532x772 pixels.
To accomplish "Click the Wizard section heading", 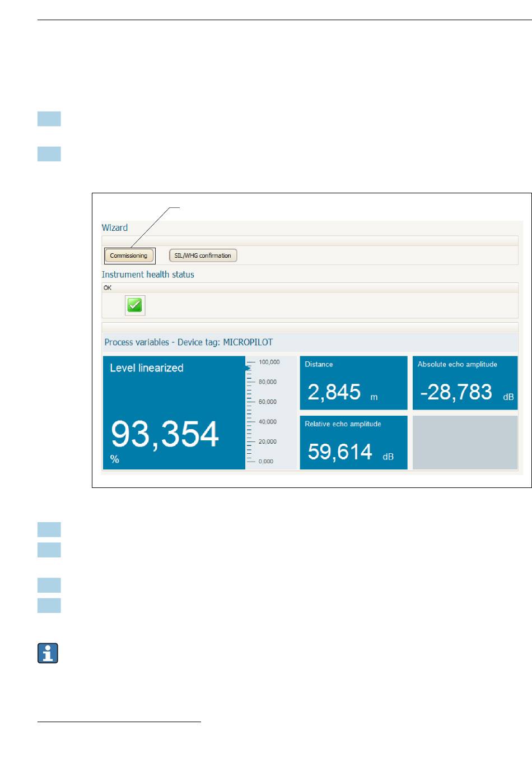I will pos(115,227).
